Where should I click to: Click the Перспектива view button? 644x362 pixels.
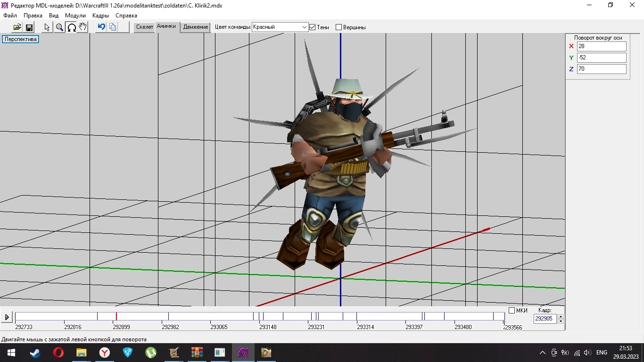20,39
